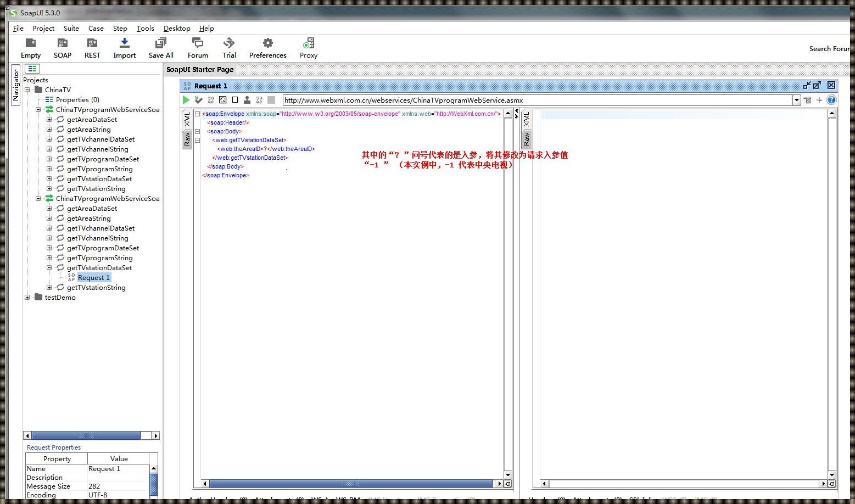
Task: Open the Step menu
Action: tap(120, 28)
